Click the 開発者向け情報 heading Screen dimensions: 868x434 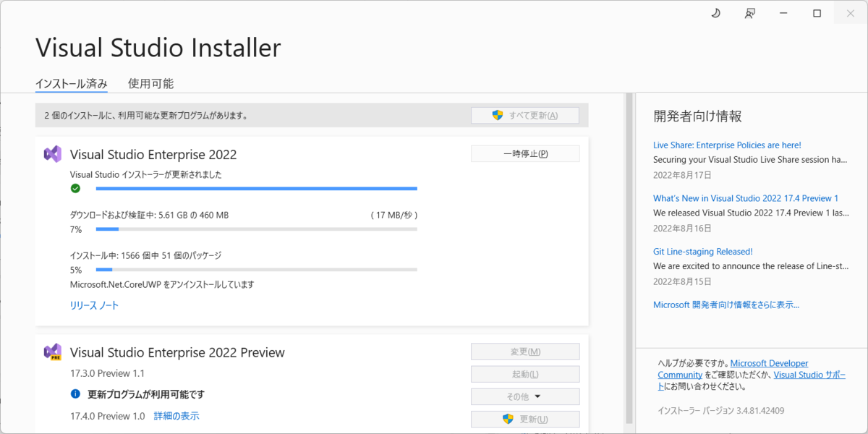coord(697,116)
